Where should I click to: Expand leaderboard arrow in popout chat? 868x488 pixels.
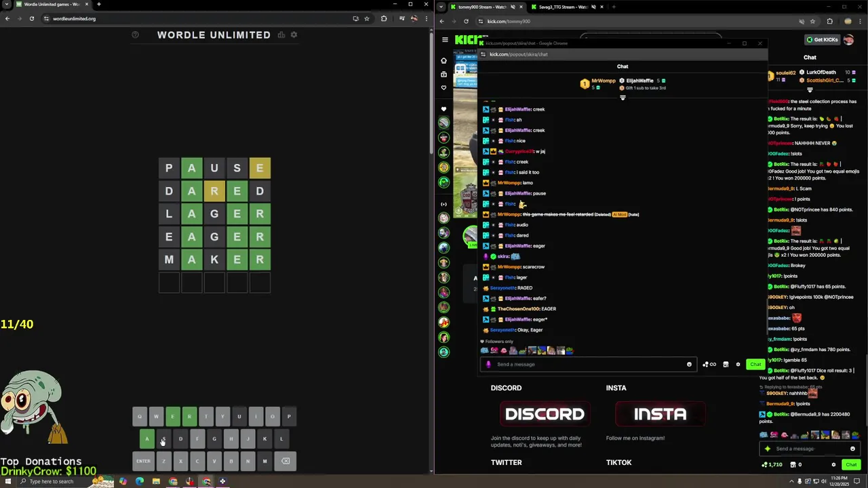pyautogui.click(x=623, y=98)
